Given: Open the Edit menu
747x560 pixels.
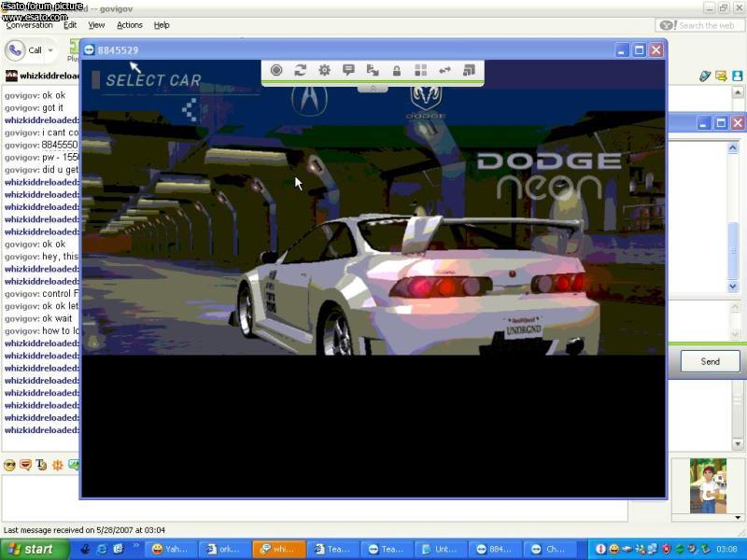Looking at the screenshot, I should coord(70,25).
